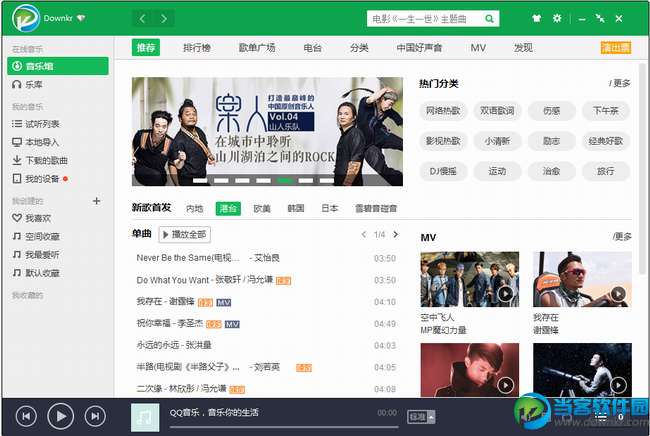Open the 标准 quality dropdown
This screenshot has width=650, height=436.
421,417
